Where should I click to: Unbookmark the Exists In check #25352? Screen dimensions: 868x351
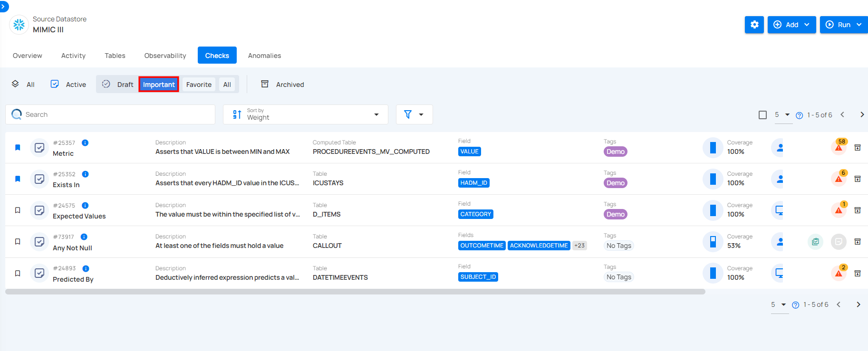coord(18,179)
